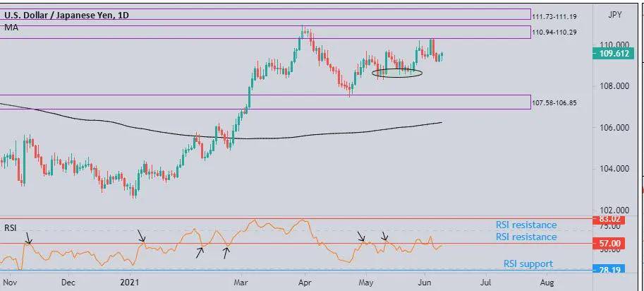
Task: Select RSI resistance text beside the 57.00 tag
Action: click(526, 237)
